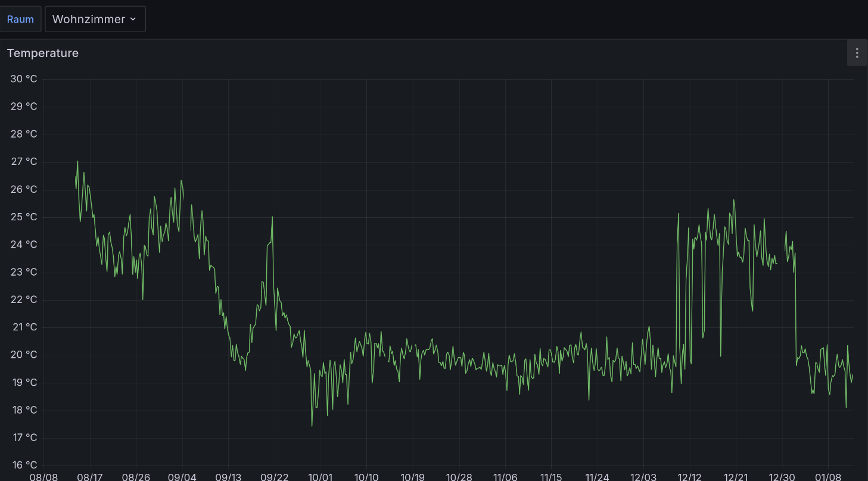Click the 18 °C y-axis label
Viewport: 868px width, 481px height.
point(24,410)
